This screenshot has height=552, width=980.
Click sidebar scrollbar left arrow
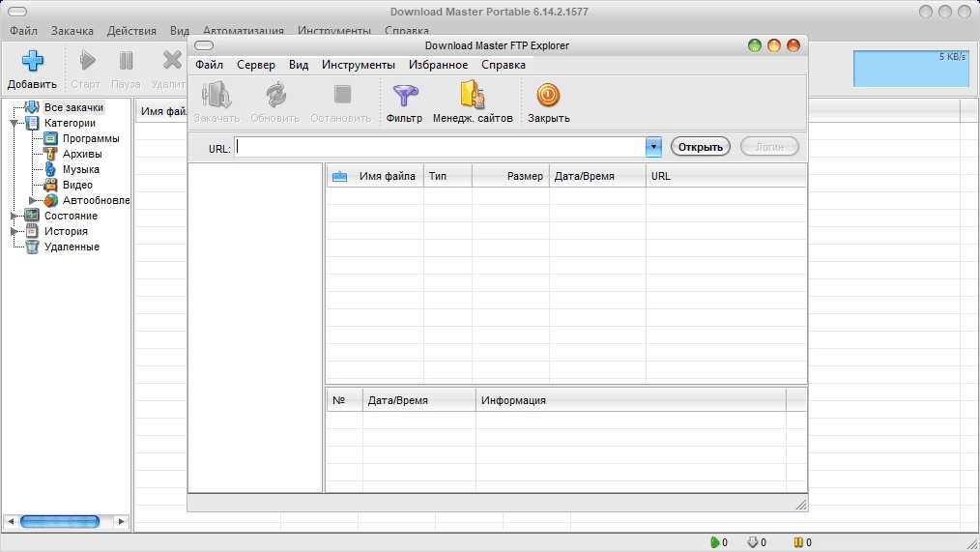pyautogui.click(x=10, y=521)
